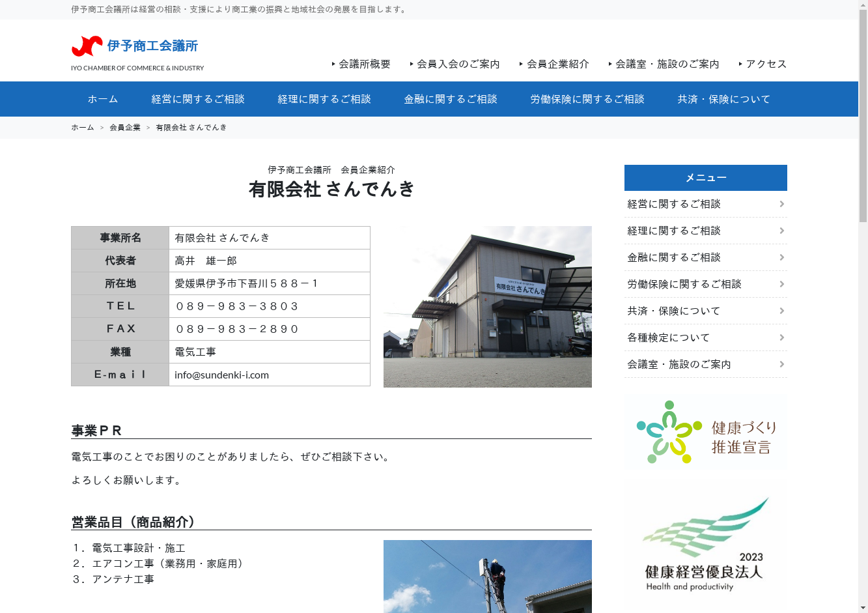Open sidebar item 各種検定について

click(x=706, y=337)
